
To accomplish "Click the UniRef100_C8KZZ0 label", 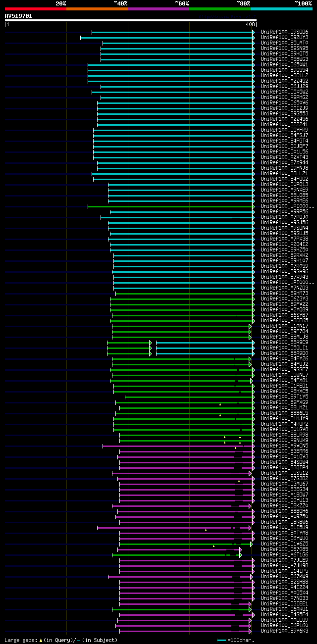I will pos(284,506).
